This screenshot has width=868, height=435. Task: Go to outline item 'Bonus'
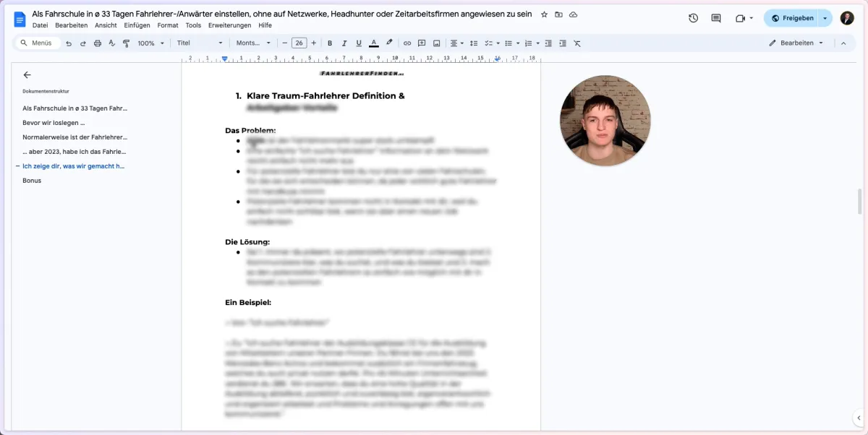32,181
